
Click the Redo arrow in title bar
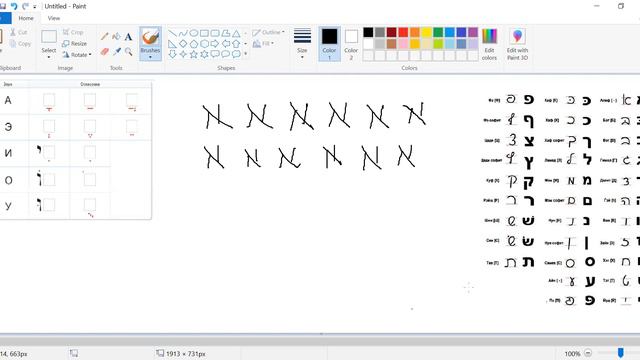25,6
